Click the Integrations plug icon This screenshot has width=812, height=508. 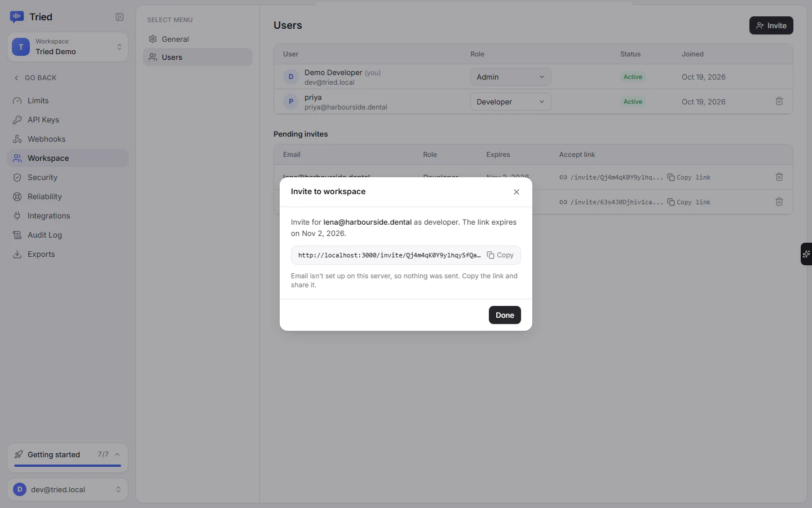[x=17, y=216]
